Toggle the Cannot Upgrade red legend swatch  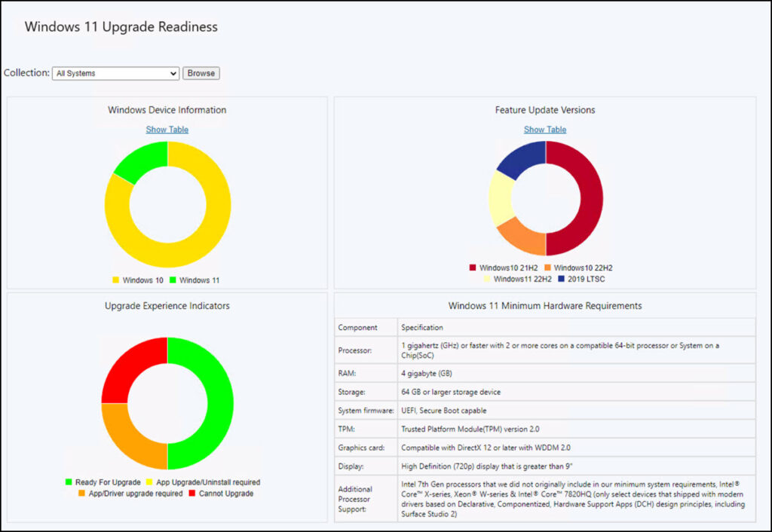click(192, 493)
